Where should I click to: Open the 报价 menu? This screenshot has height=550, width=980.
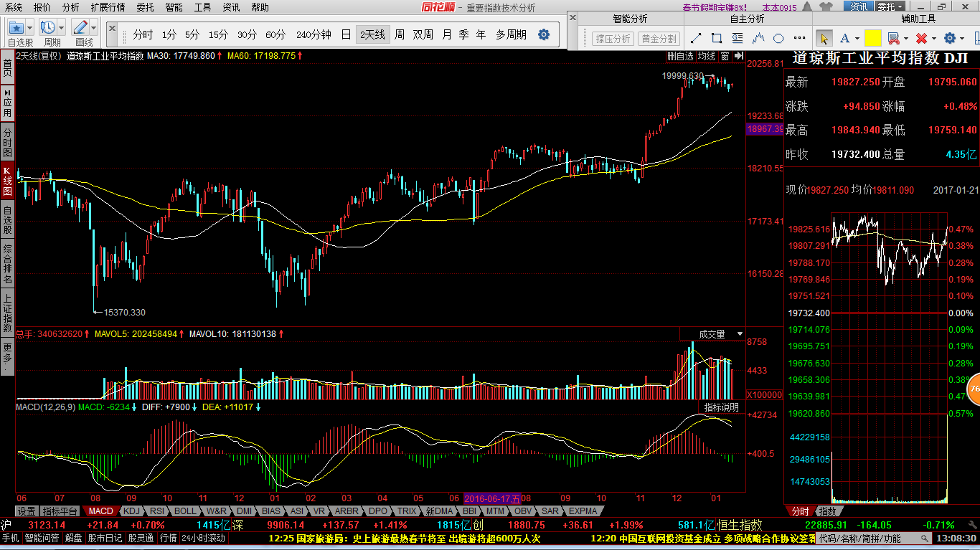pos(42,7)
